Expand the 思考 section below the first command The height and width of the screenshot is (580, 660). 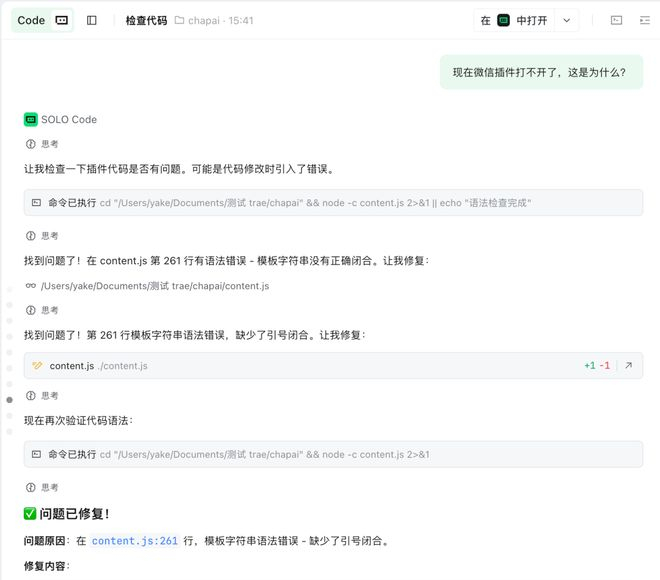click(42, 236)
